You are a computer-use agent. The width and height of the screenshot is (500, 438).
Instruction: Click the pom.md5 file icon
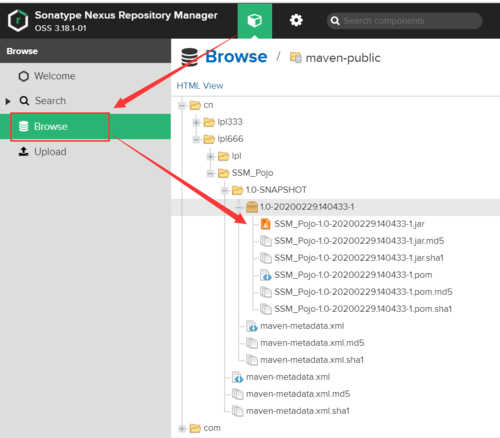(x=266, y=292)
